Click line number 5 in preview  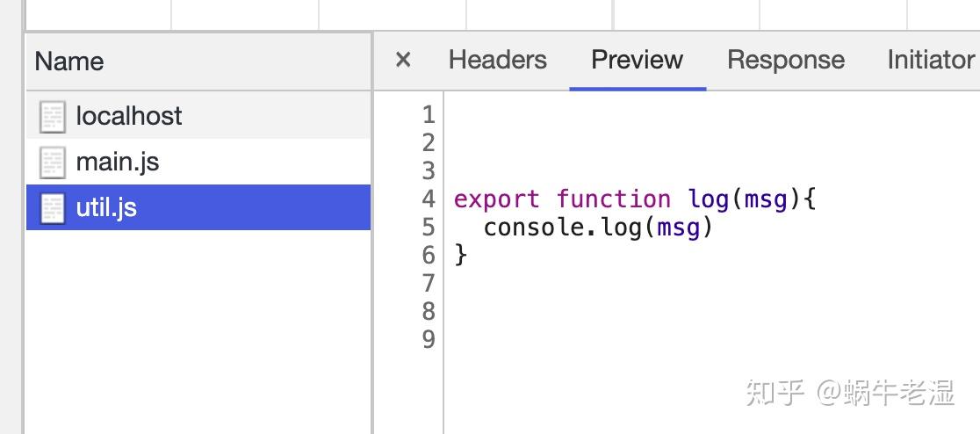tap(429, 228)
